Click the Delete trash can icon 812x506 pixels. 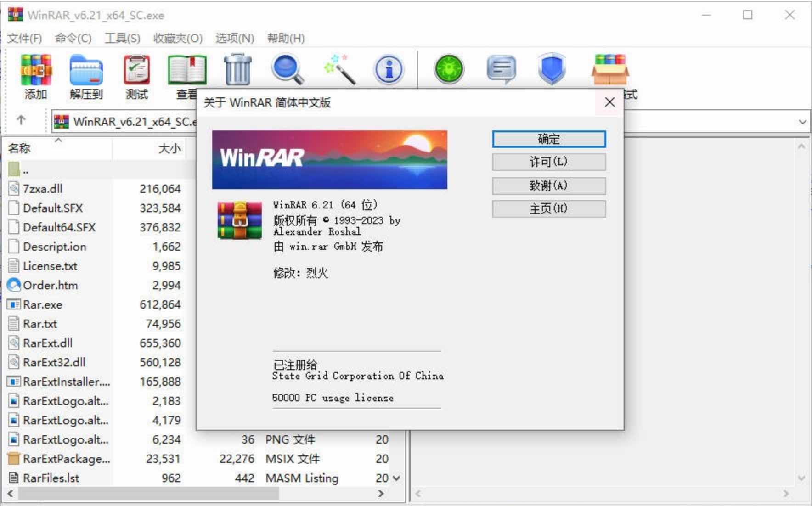pyautogui.click(x=237, y=70)
